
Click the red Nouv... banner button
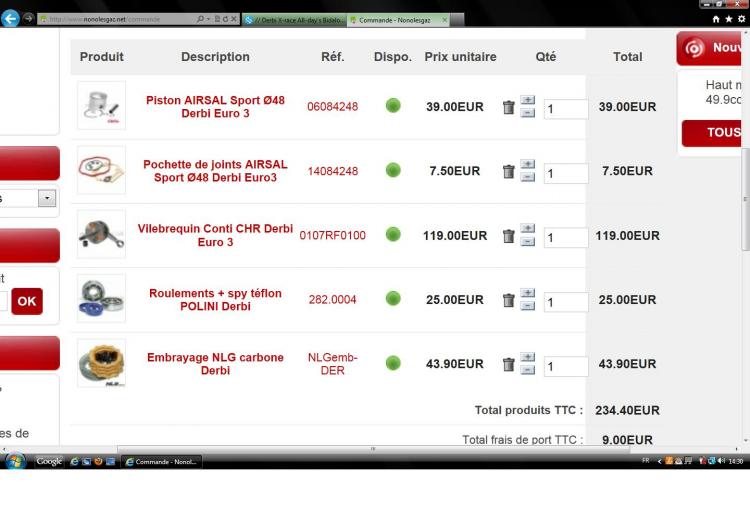click(x=710, y=48)
